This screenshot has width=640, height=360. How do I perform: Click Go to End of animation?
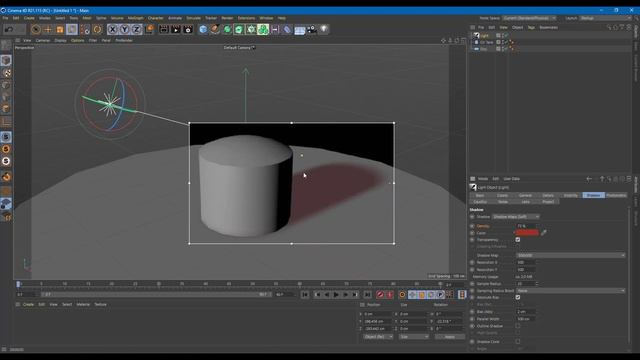(x=367, y=294)
